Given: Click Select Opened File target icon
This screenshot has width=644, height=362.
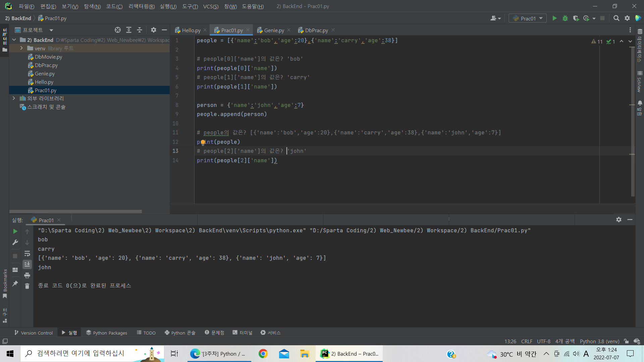Looking at the screenshot, I should point(117,30).
